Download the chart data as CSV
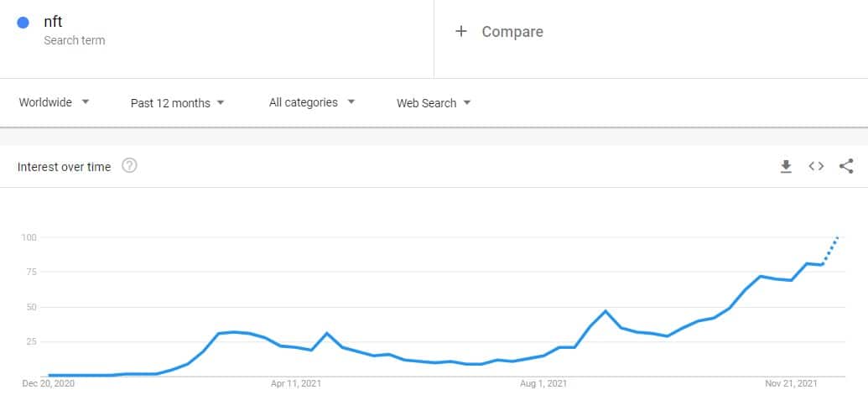This screenshot has height=395, width=868. coord(786,166)
